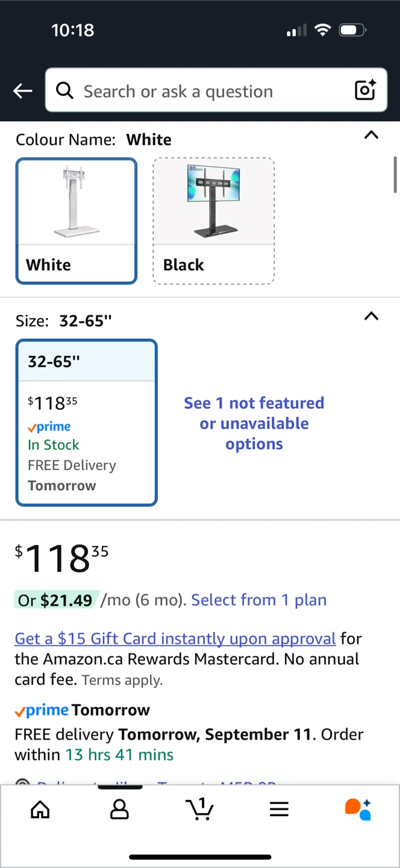Open camera lens search icon
This screenshot has width=400, height=868.
[x=365, y=90]
